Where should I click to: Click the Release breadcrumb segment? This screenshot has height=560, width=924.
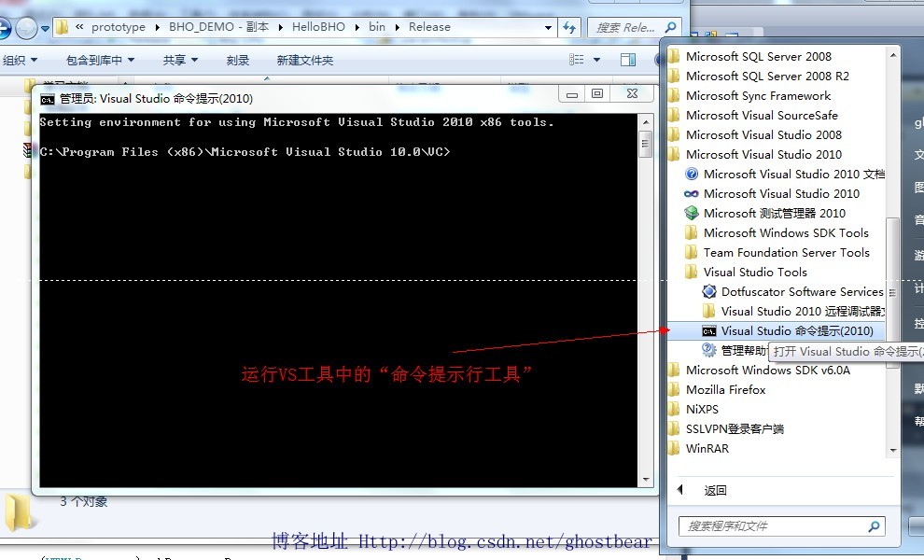[429, 27]
